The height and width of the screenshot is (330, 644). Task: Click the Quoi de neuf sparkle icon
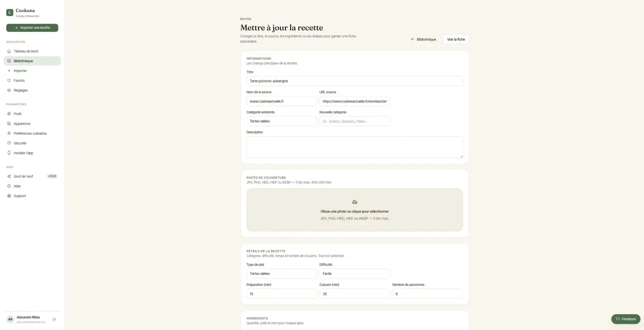(9, 176)
